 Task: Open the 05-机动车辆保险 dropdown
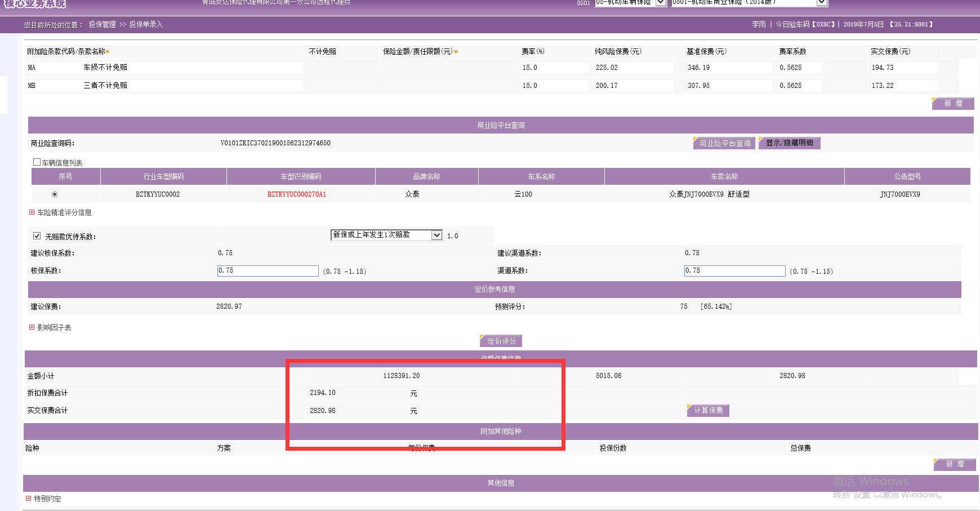(x=661, y=3)
